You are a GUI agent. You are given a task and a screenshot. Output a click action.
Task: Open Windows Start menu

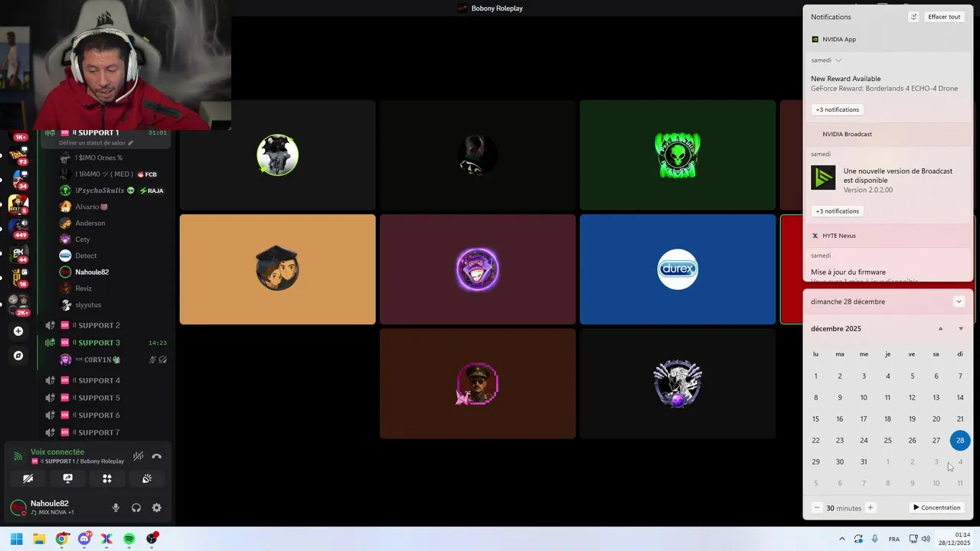[x=16, y=539]
